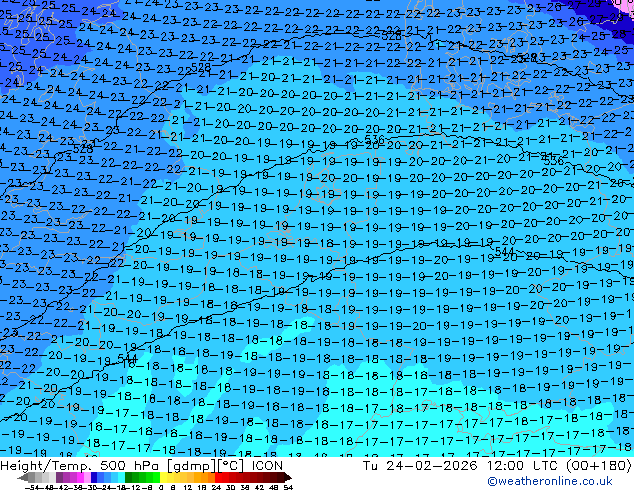Pick the bright red 24°C legend swatch
Image resolution: width=634 pixels, height=490 pixels.
(x=218, y=477)
